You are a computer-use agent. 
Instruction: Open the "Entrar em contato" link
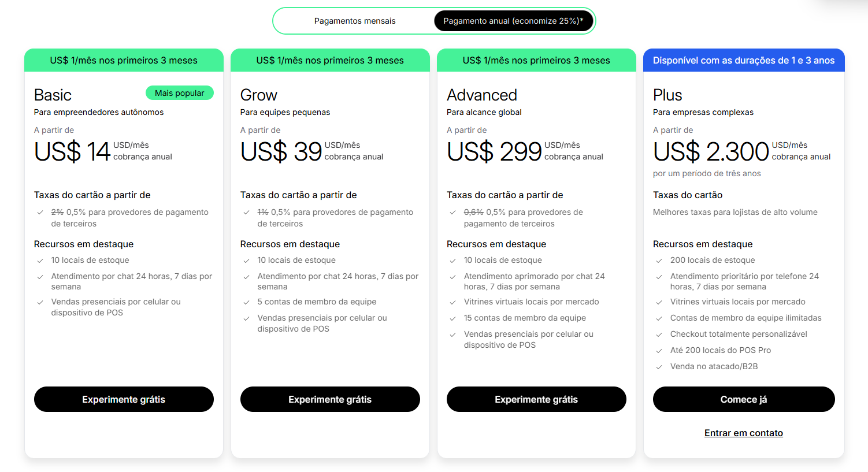[744, 433]
